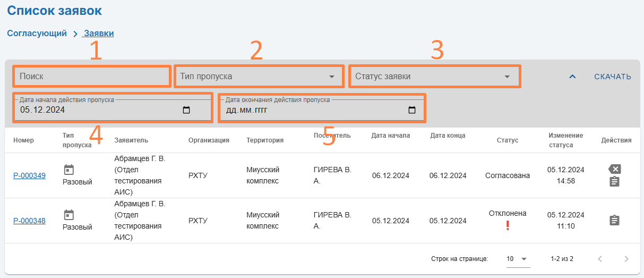Click the Согласующий breadcrumb
The image size is (644, 278).
click(37, 33)
